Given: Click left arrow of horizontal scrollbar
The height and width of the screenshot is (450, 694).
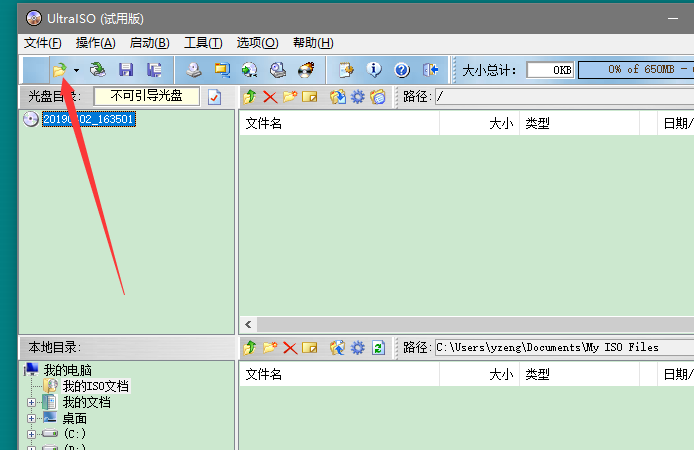Looking at the screenshot, I should (248, 324).
